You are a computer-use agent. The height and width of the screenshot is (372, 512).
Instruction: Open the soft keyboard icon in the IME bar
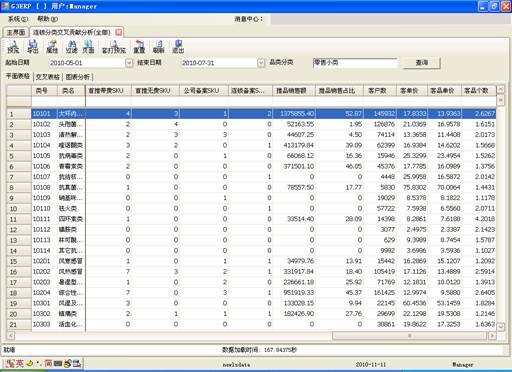(58, 364)
